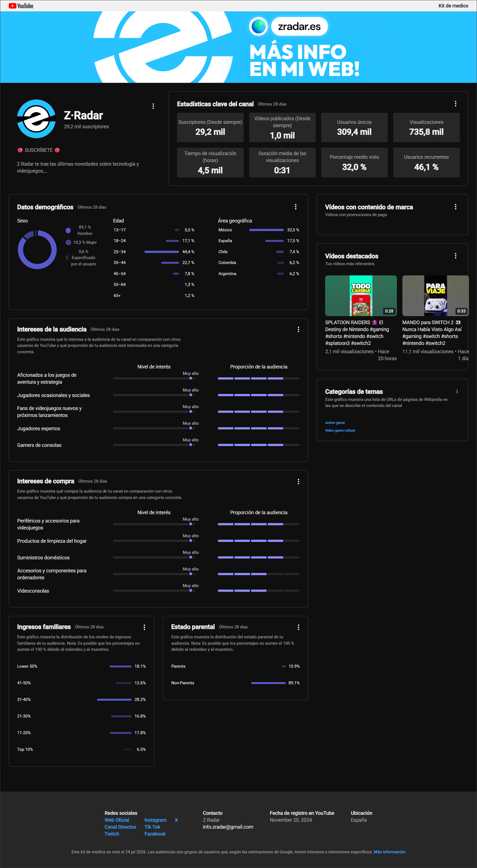Click the globe icon in the banner
Screen dimensions: 477x868
click(x=259, y=26)
